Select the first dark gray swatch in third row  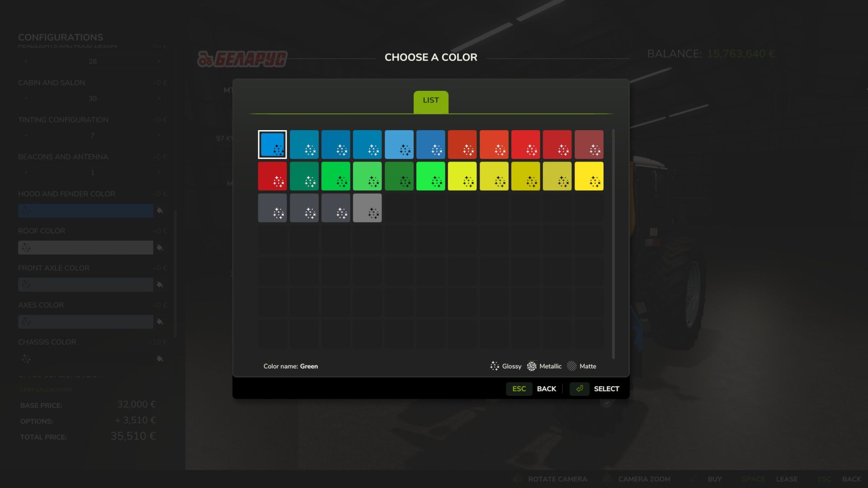click(273, 208)
